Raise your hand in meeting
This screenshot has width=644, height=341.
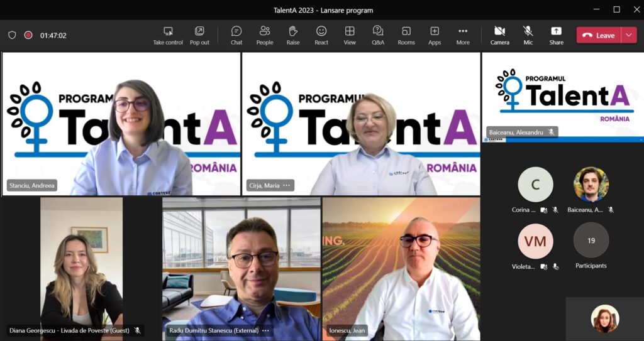click(x=293, y=36)
